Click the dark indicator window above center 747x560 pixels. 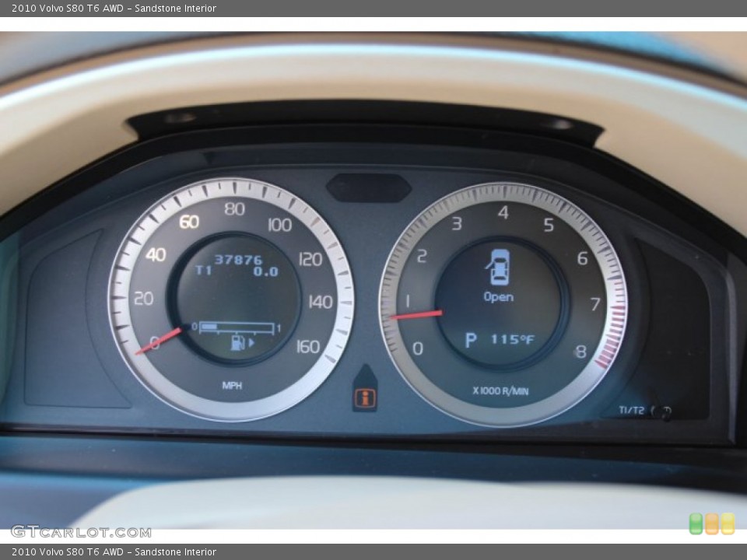[369, 187]
